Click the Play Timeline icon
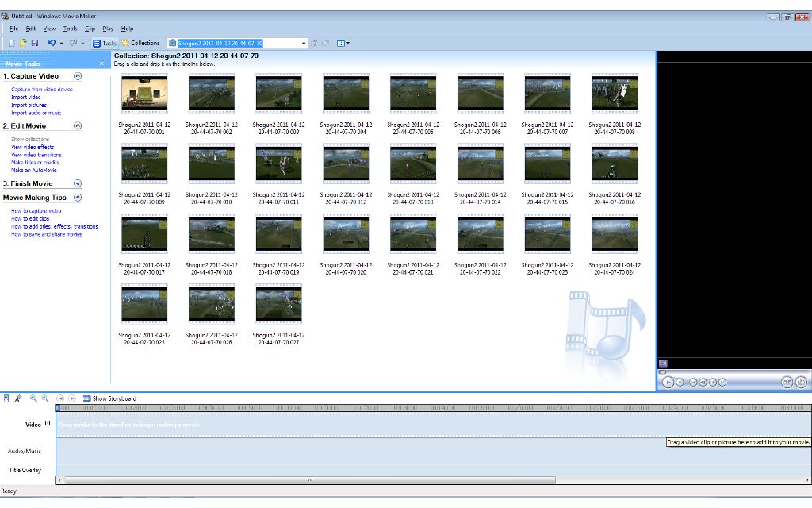Viewport: 812px width, 508px height. click(72, 398)
